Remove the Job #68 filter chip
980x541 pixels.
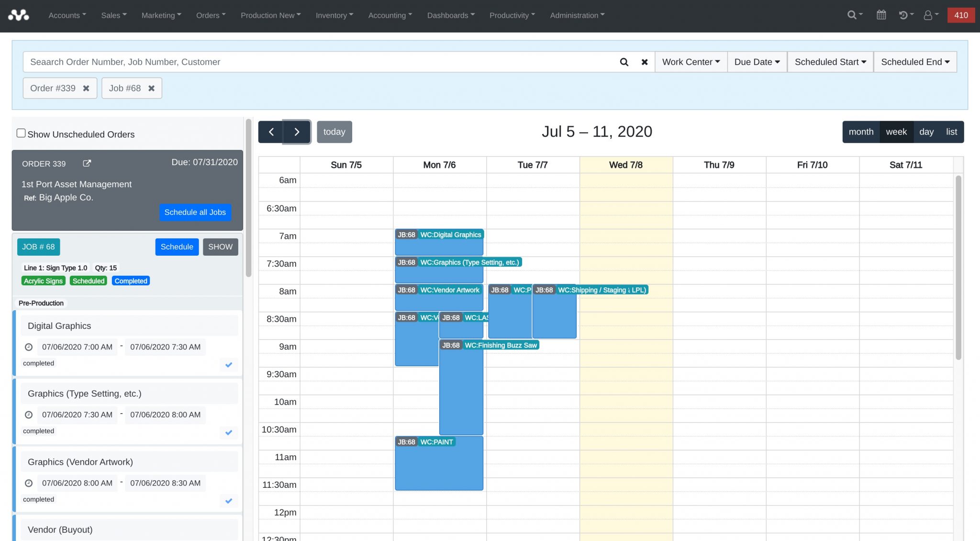[x=151, y=88]
